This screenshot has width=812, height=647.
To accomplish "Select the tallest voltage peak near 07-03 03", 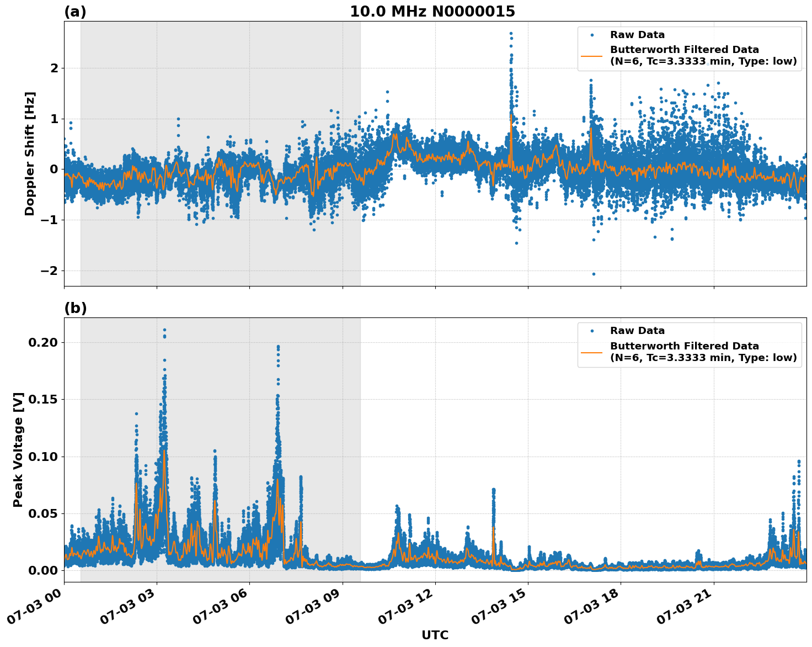I will pyautogui.click(x=164, y=328).
